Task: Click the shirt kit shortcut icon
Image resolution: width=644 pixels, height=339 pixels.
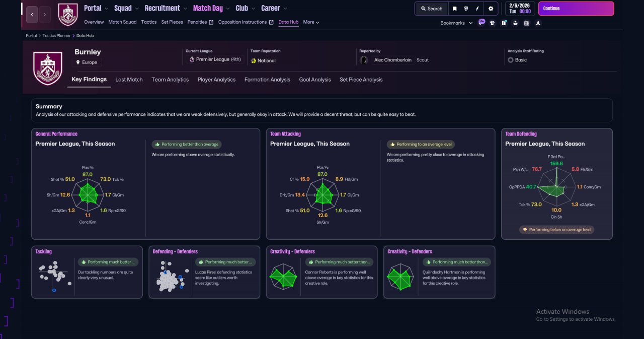Action: click(x=492, y=23)
